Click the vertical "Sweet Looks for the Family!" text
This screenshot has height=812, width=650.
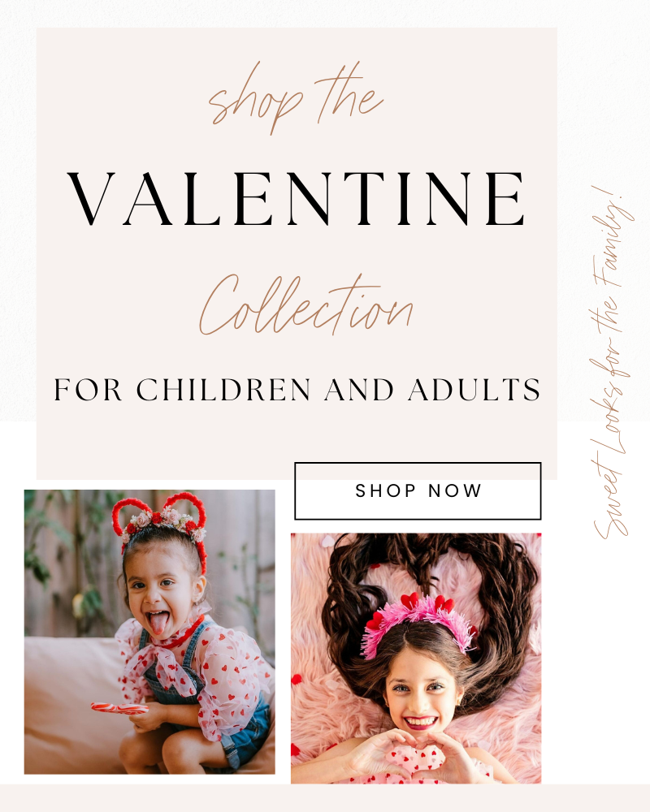(613, 362)
